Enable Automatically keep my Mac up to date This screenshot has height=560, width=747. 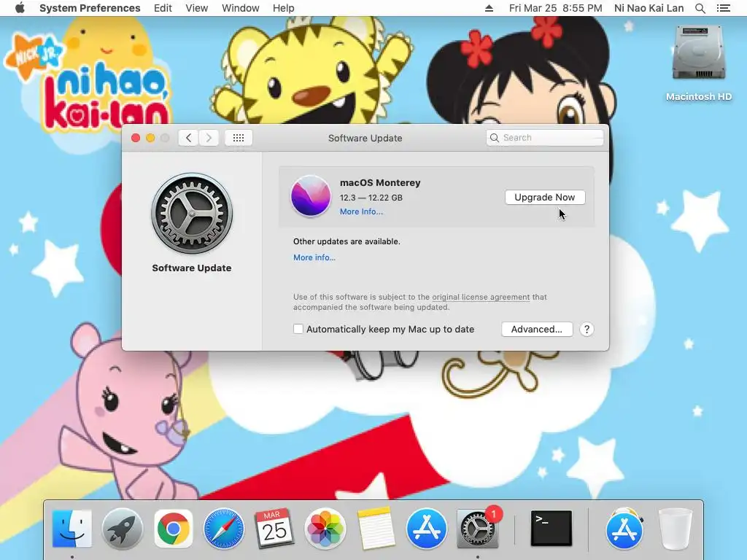pos(298,329)
